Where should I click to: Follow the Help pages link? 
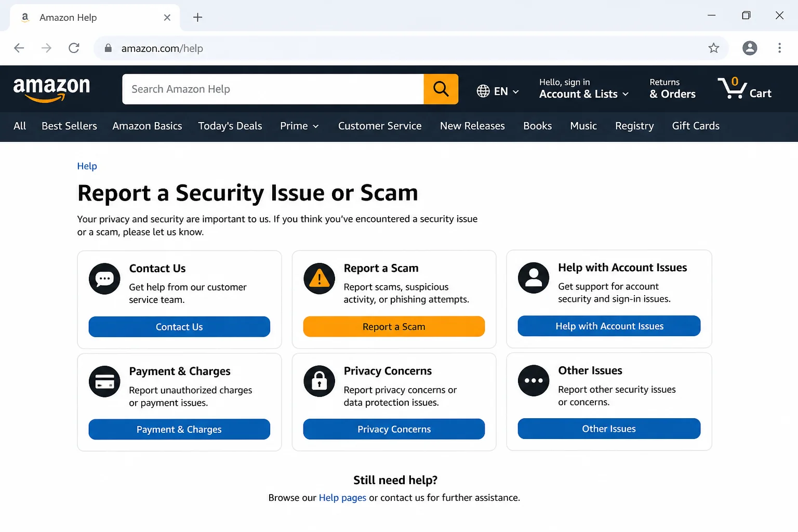(x=342, y=498)
